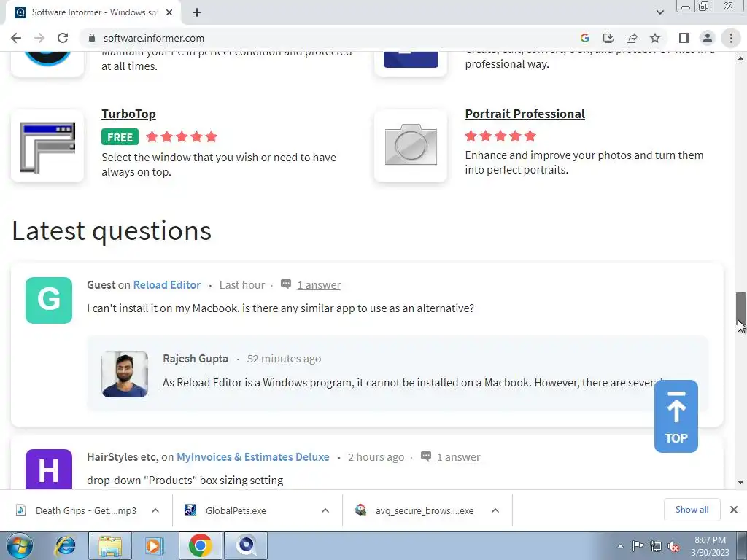Click the address bar URL field
The height and width of the screenshot is (560, 747).
pyautogui.click(x=329, y=38)
